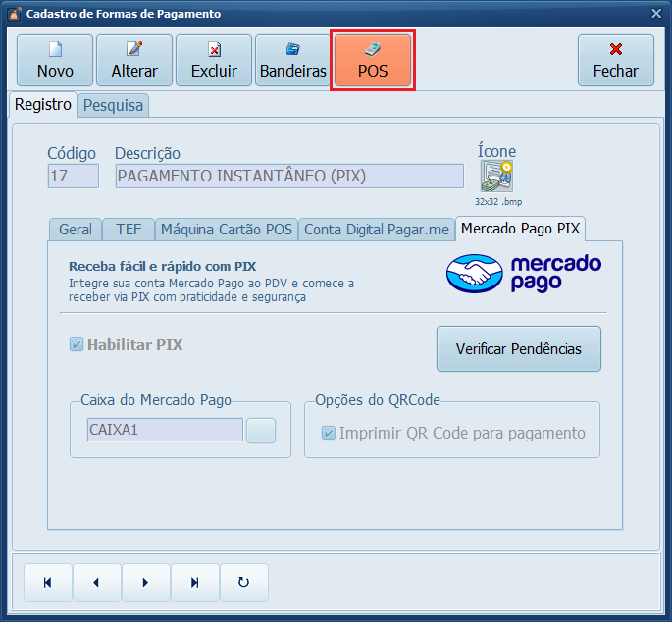
Task: Advance to the next record
Action: point(145,582)
